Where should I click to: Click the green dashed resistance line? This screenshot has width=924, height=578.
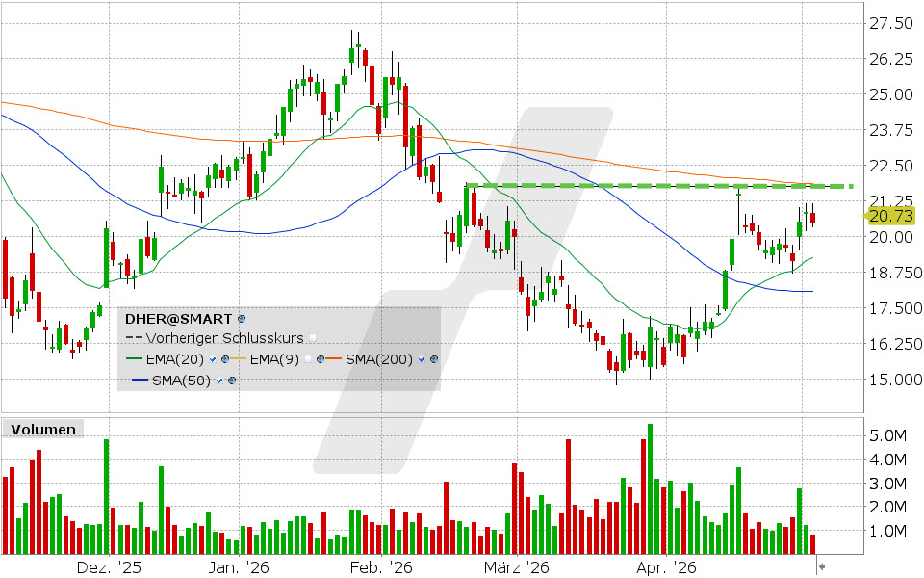[x=658, y=186]
